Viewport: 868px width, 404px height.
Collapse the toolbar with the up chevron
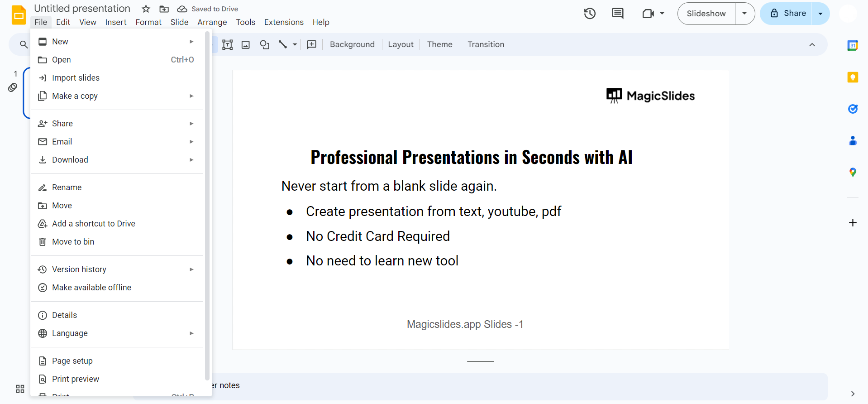click(x=812, y=44)
